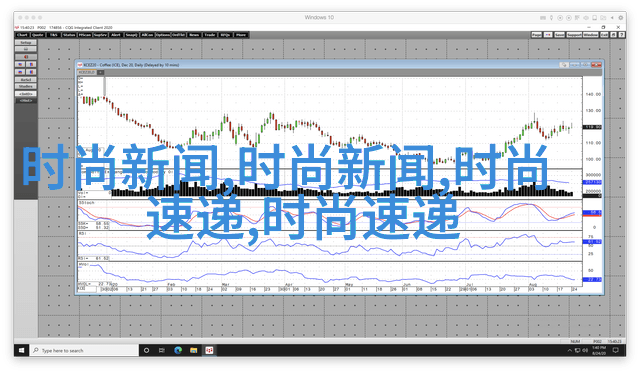
Task: Click the Studies button in the sidebar
Action: (26, 87)
